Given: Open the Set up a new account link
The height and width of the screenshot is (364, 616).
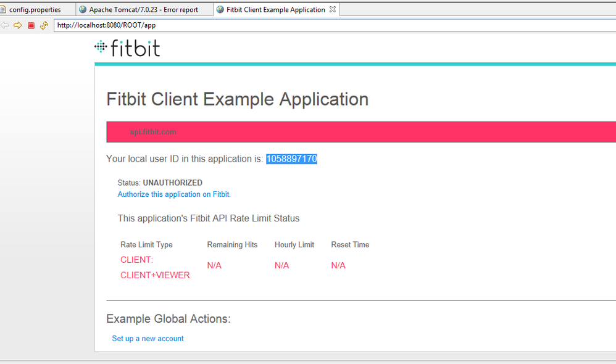Looking at the screenshot, I should [148, 339].
